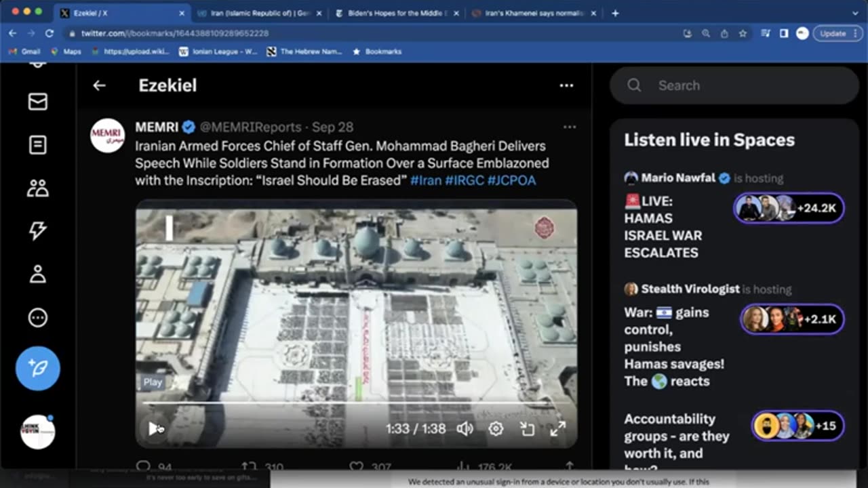Open the MEMRI account name link
This screenshot has height=488, width=868.
(x=157, y=127)
